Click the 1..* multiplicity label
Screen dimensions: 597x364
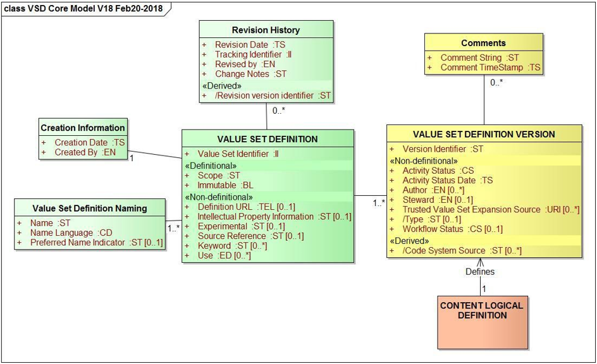click(x=378, y=203)
